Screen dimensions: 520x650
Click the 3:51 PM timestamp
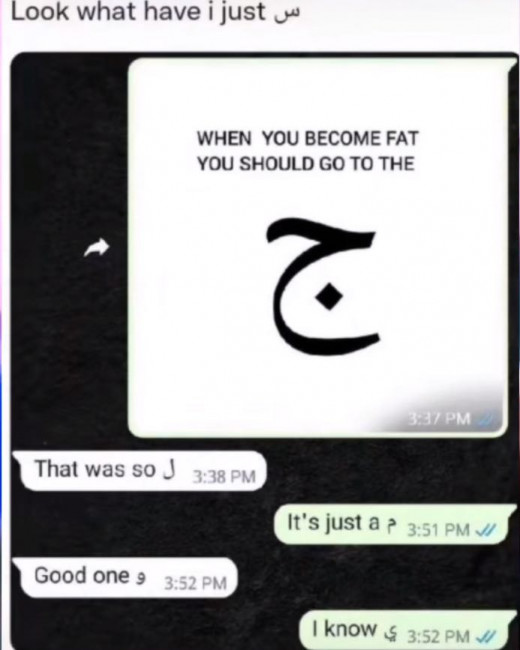(438, 530)
